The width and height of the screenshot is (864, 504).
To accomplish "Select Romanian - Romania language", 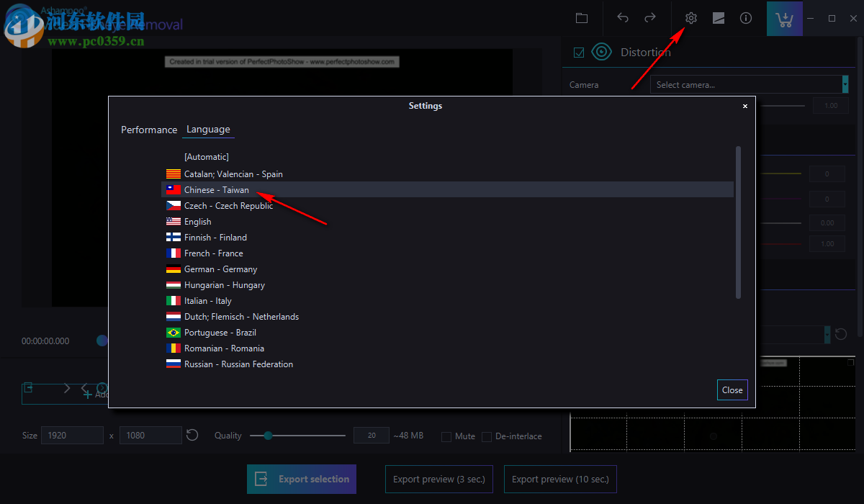I will 447,348.
